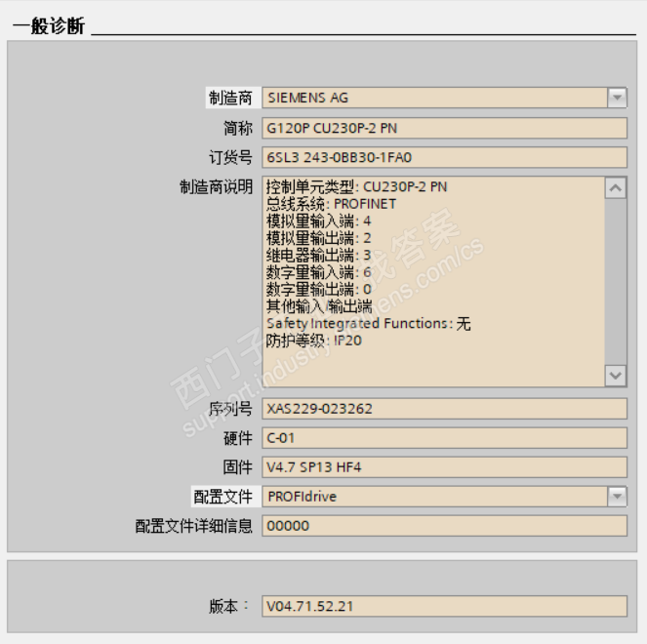This screenshot has width=647, height=644.
Task: Click the line 数字量输入端: 6
Action: tap(318, 272)
